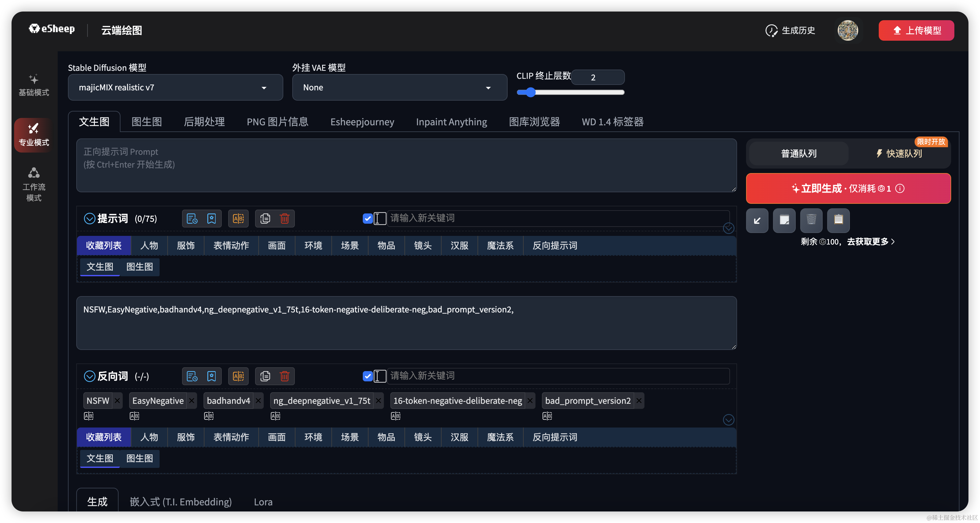Click info icon on the generate button
Screen dimensions: 980x523
[900, 189]
